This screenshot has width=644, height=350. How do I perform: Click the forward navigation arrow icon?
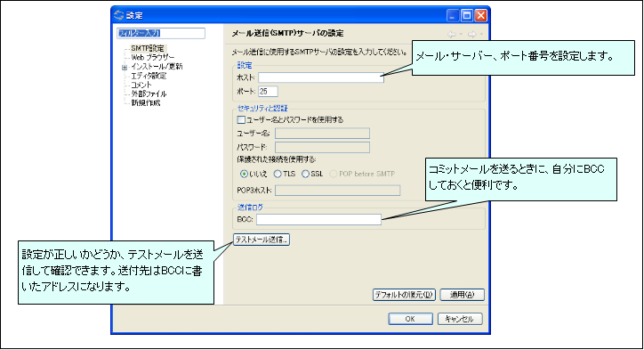pyautogui.click(x=472, y=35)
